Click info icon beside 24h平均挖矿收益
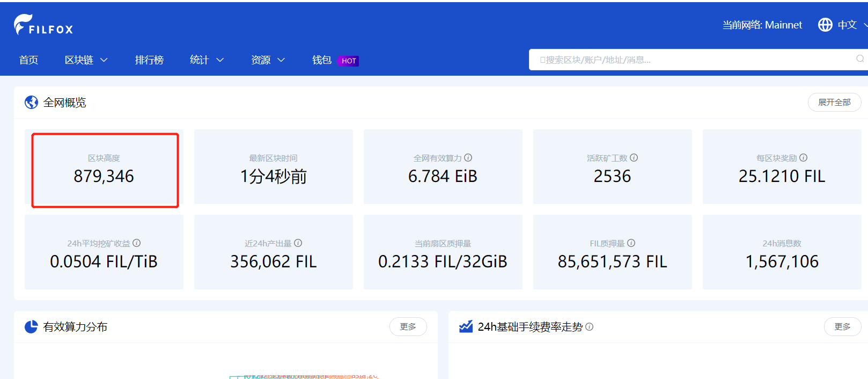 tap(137, 243)
